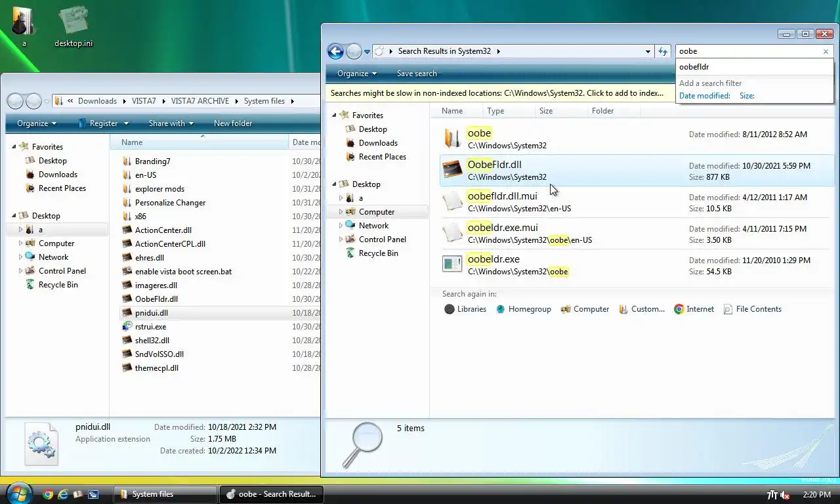Switch to System files taskbar button
The width and height of the screenshot is (840, 504).
click(x=165, y=494)
